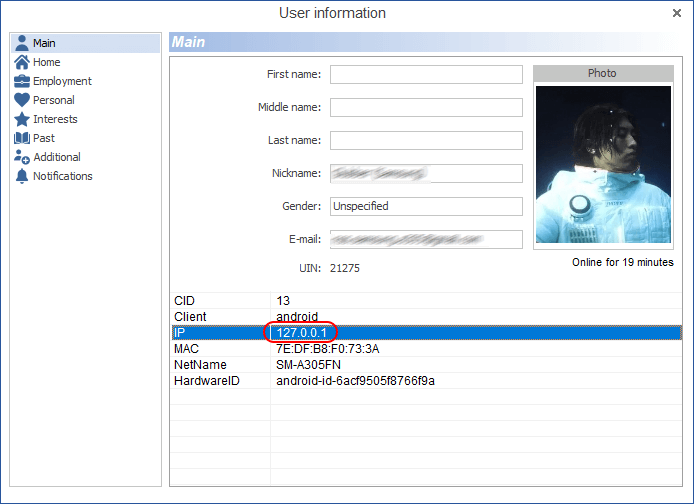Click the Personal heart icon

click(x=21, y=100)
